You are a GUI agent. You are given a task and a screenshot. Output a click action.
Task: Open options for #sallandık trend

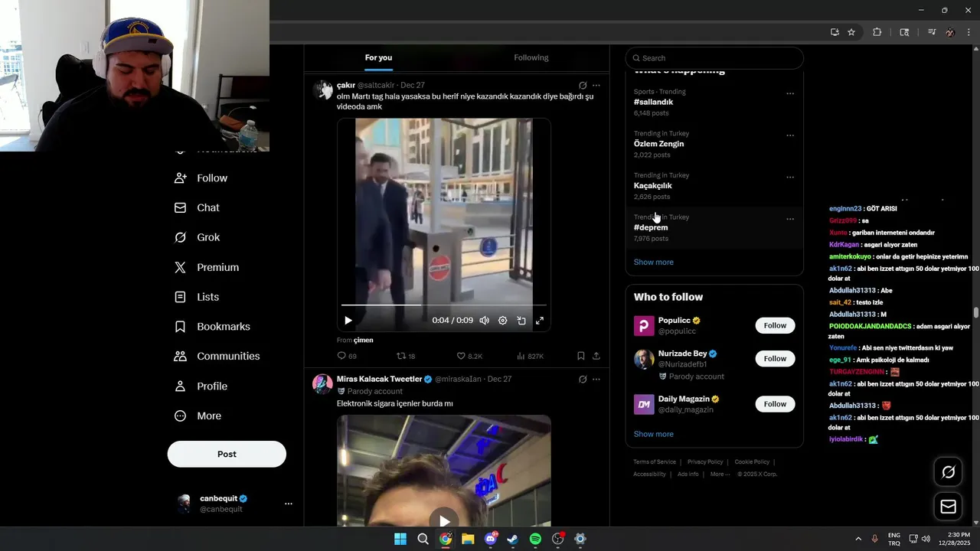(x=790, y=94)
